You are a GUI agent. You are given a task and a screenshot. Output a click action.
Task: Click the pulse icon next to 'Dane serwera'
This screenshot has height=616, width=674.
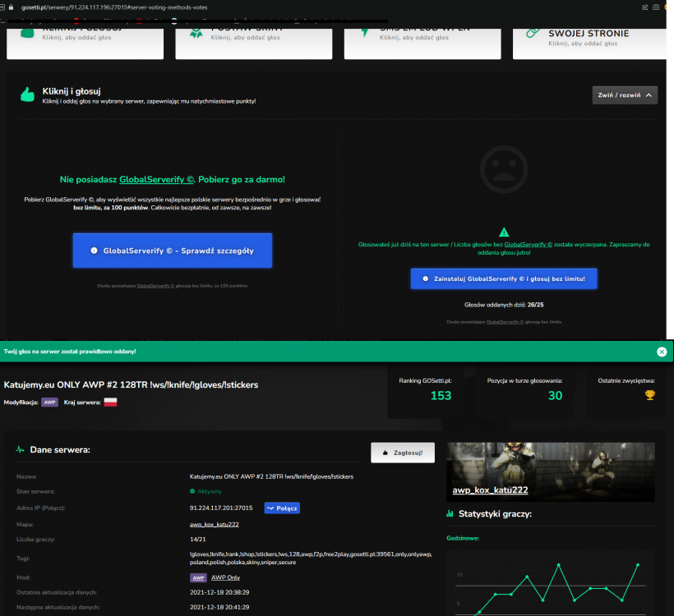pyautogui.click(x=20, y=450)
